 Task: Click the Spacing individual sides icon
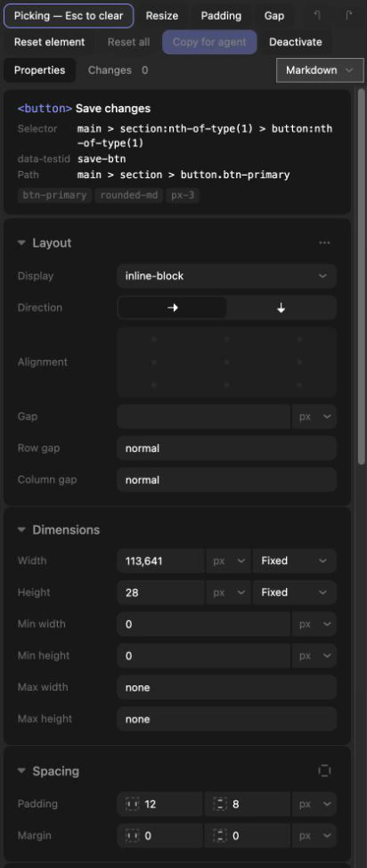pos(325,771)
